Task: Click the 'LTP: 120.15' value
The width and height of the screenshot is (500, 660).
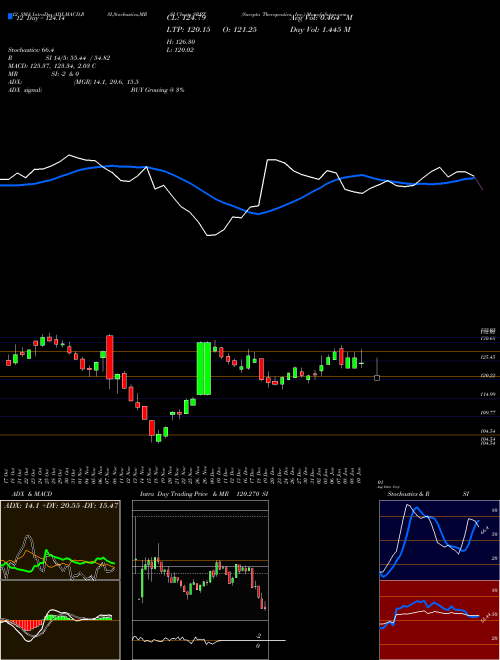Action: click(189, 30)
